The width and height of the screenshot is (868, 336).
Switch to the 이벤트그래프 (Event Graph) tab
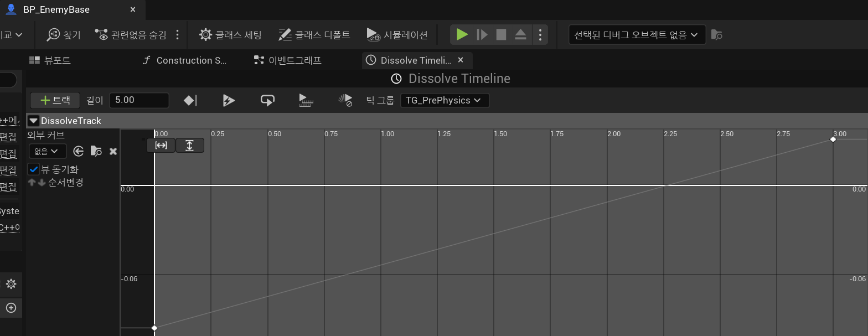coord(287,60)
